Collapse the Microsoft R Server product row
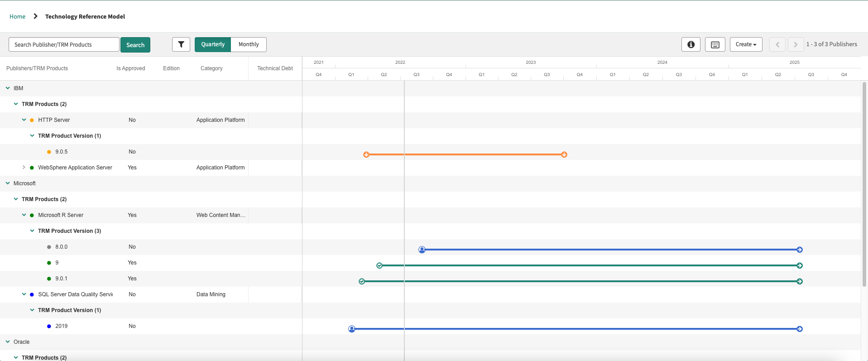The width and height of the screenshot is (868, 361). point(24,215)
